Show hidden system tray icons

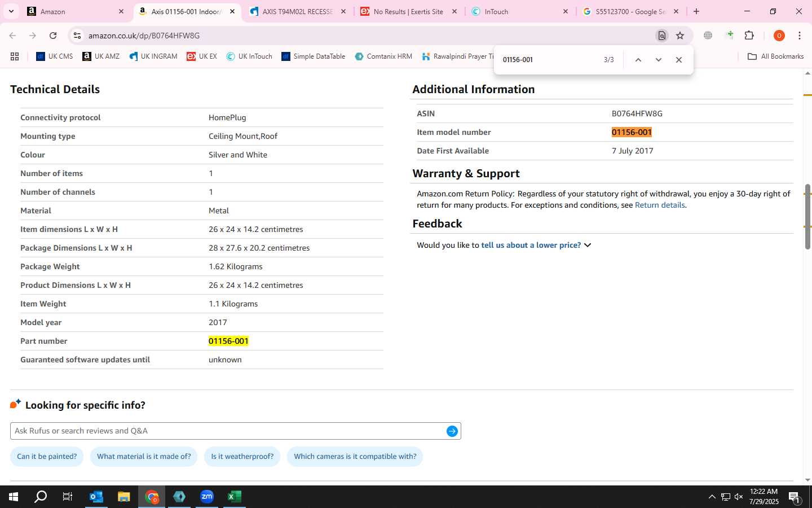tap(712, 497)
